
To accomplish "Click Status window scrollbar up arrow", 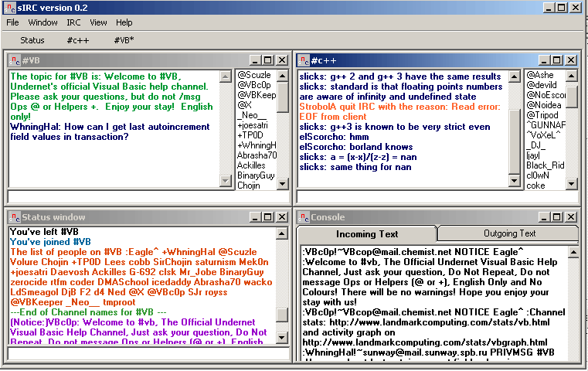I will coord(282,233).
